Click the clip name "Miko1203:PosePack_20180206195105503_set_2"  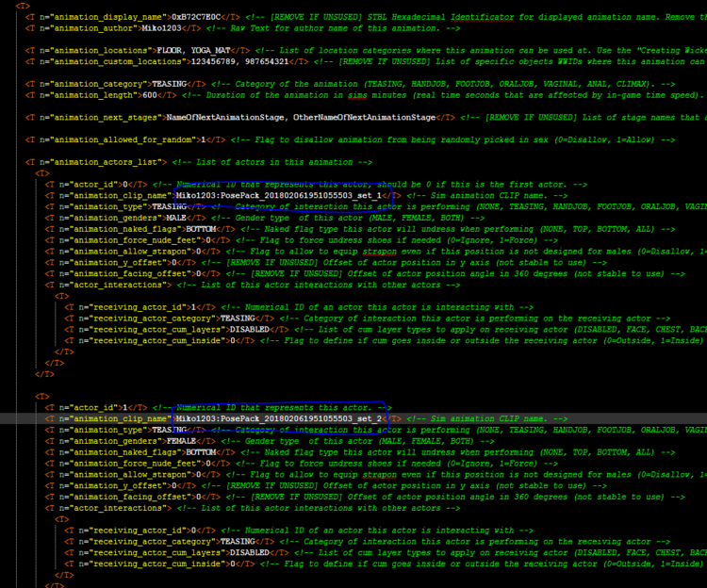point(279,418)
